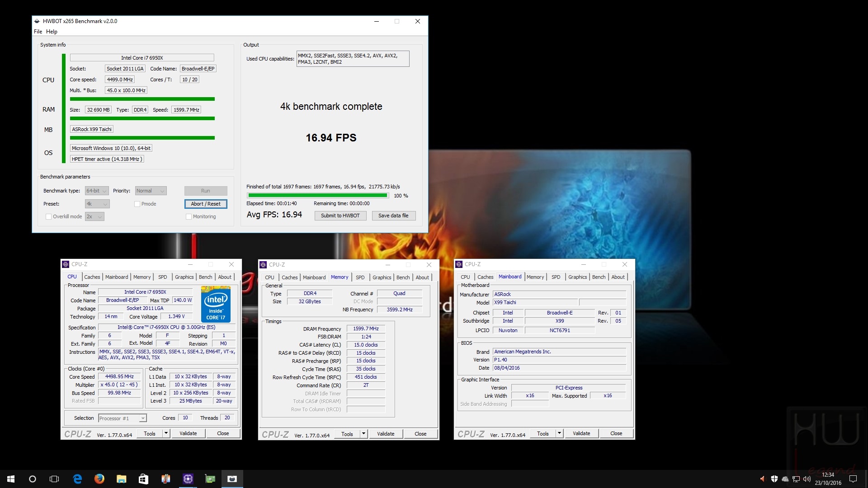Open the OneDrive cloud tray icon
Image resolution: width=868 pixels, height=488 pixels.
click(785, 479)
